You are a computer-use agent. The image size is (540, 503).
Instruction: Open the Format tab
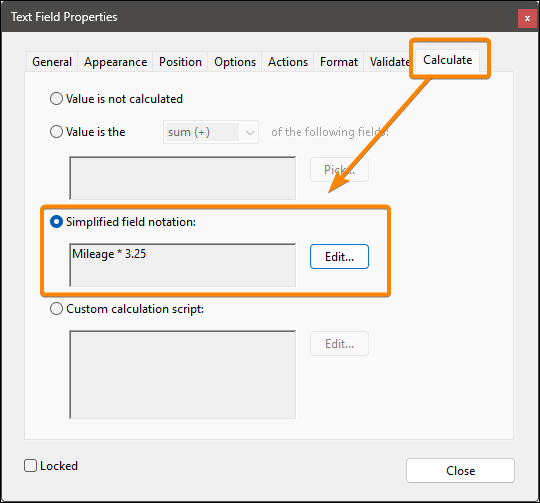(x=339, y=62)
